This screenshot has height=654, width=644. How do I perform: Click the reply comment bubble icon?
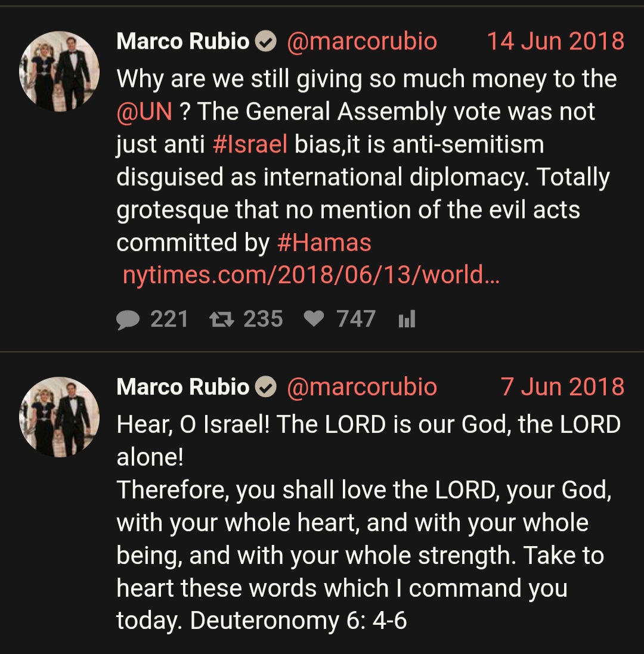coord(128,320)
